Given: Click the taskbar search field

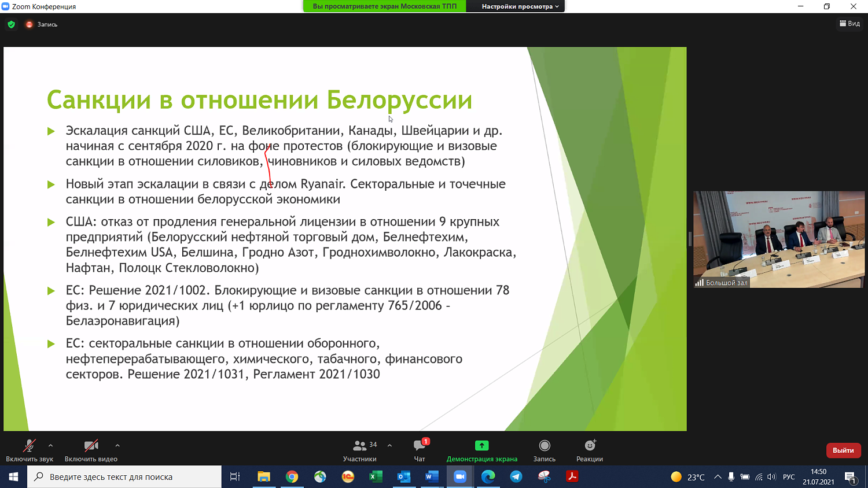Looking at the screenshot, I should click(x=124, y=477).
